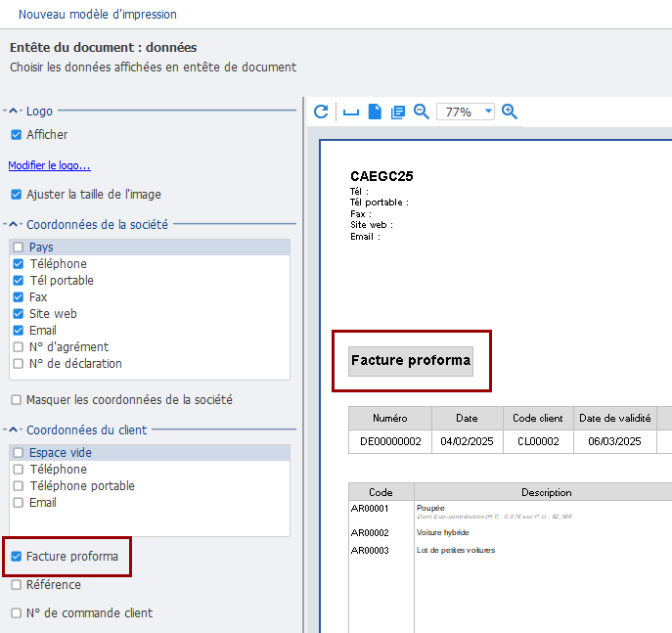Uncheck the Afficher logo checkbox
The image size is (672, 633).
pyautogui.click(x=17, y=135)
